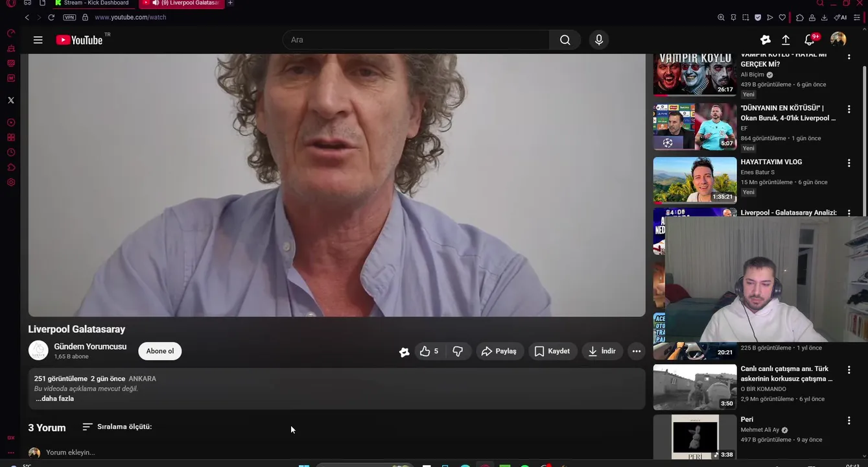Click the YouTube search field Ara

click(x=416, y=40)
